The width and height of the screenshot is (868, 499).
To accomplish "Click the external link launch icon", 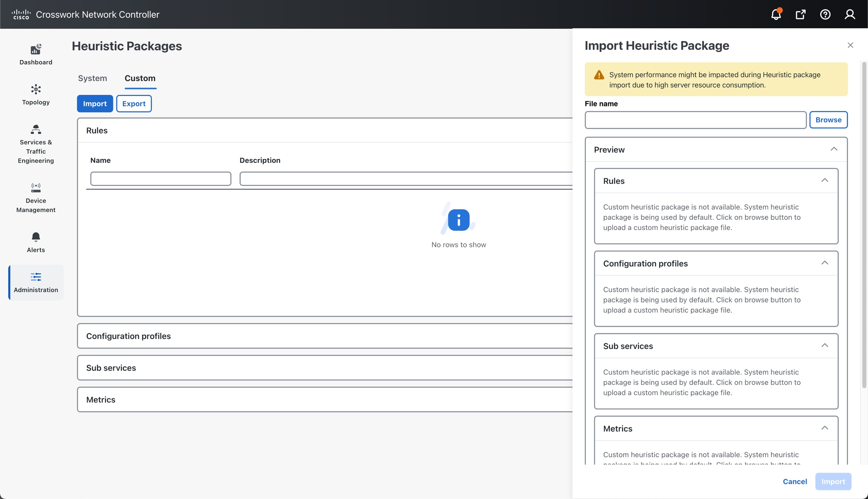I will pyautogui.click(x=800, y=14).
